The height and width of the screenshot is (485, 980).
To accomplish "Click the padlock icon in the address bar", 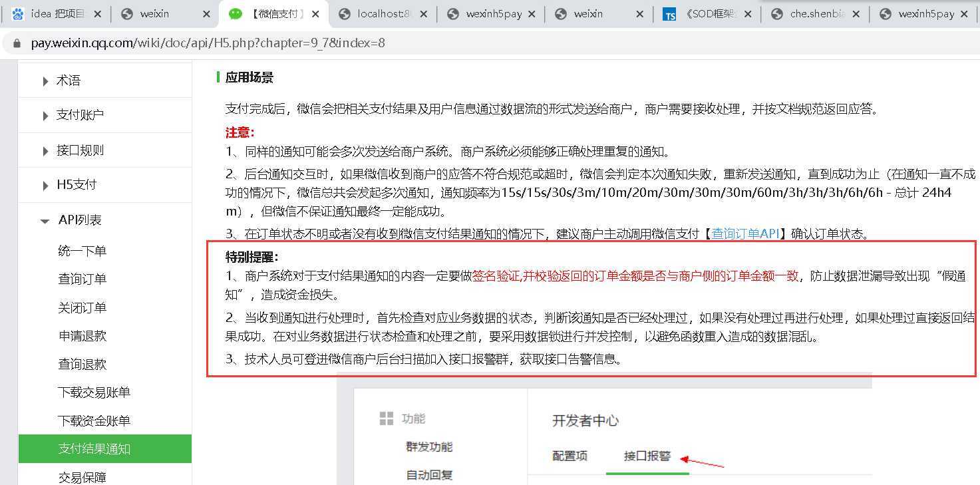I will click(x=17, y=43).
